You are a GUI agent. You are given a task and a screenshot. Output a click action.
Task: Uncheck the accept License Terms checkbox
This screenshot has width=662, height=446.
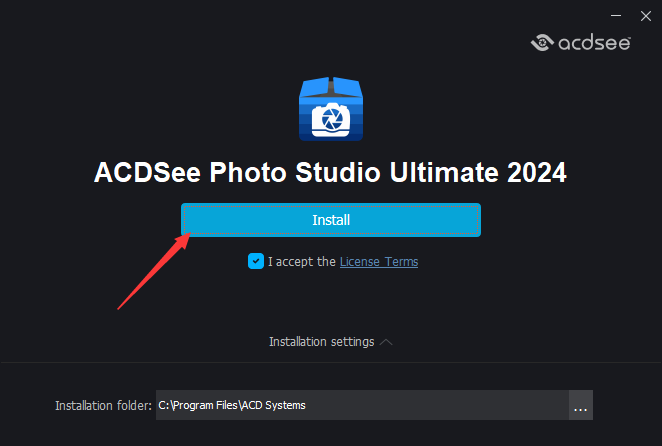256,261
